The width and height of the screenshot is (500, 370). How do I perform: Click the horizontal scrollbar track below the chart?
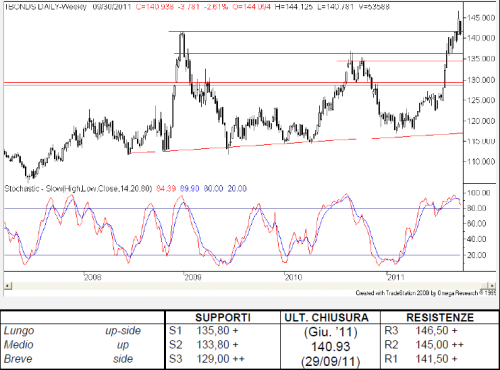click(247, 286)
